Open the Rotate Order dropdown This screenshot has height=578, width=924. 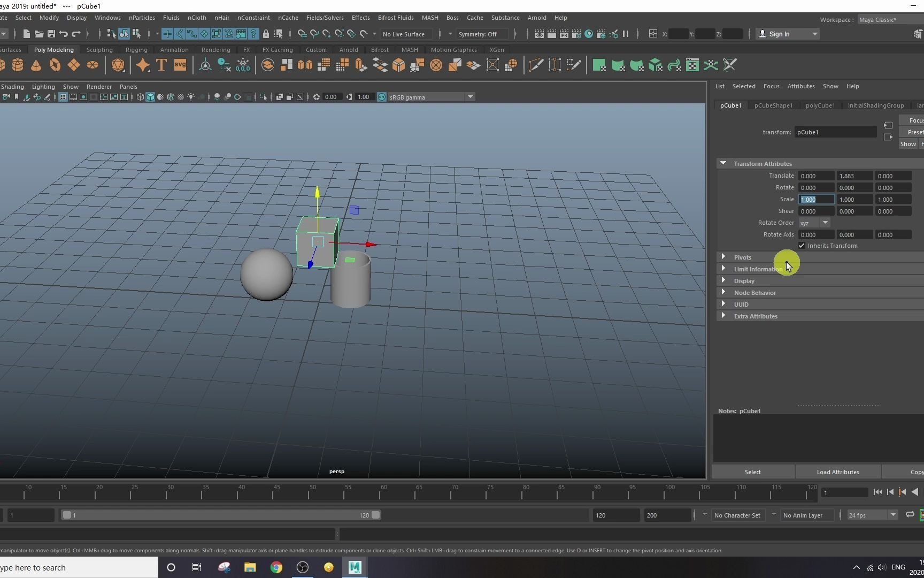[814, 223]
